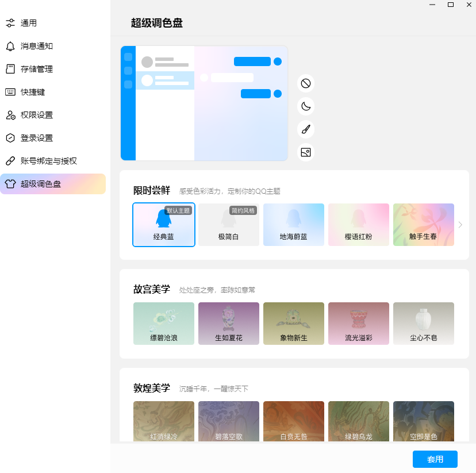Click the theme preview mockup image
Image resolution: width=476 pixels, height=473 pixels.
click(x=204, y=103)
